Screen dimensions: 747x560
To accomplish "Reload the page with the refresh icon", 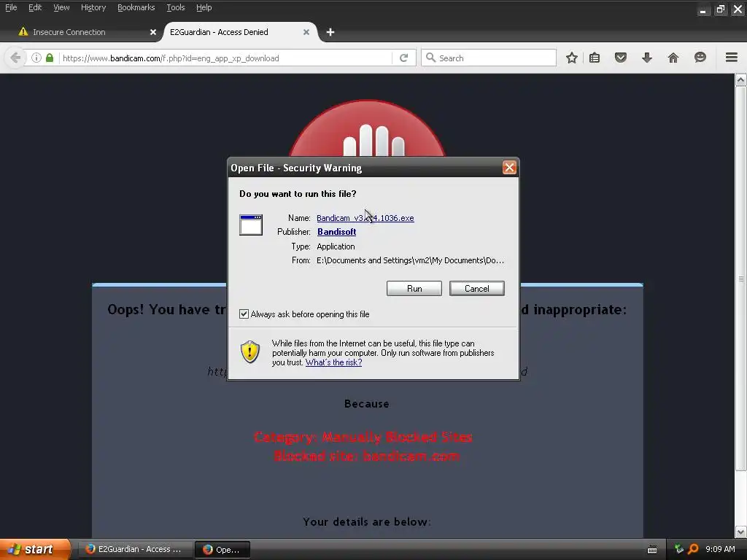I will 404,58.
